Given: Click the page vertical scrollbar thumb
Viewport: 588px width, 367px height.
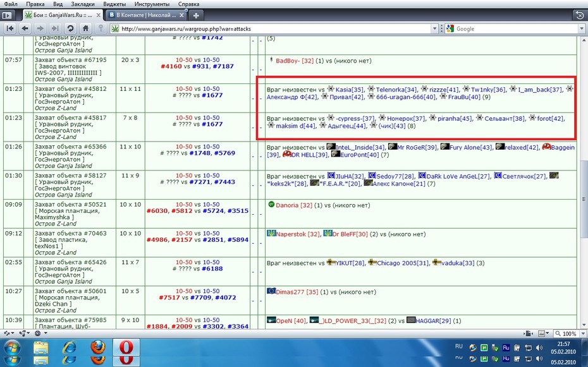Looking at the screenshot, I should 584,199.
